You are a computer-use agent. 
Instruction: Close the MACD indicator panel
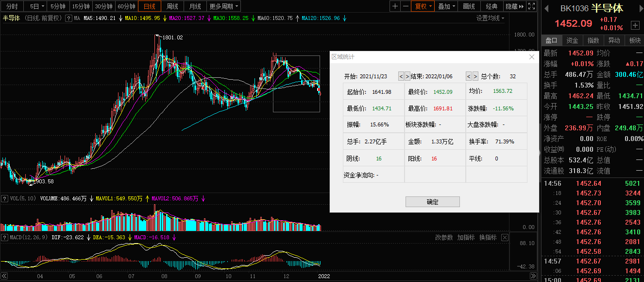[x=505, y=238]
